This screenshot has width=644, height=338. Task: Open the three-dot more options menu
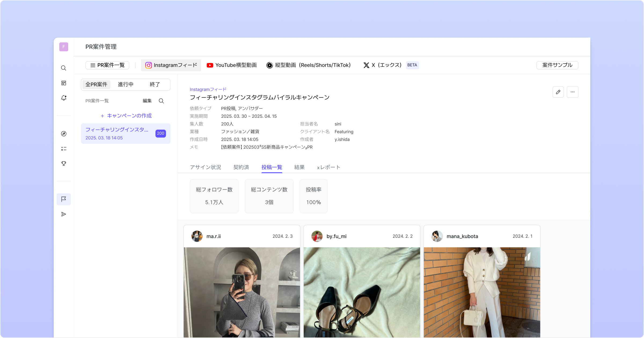(x=572, y=92)
